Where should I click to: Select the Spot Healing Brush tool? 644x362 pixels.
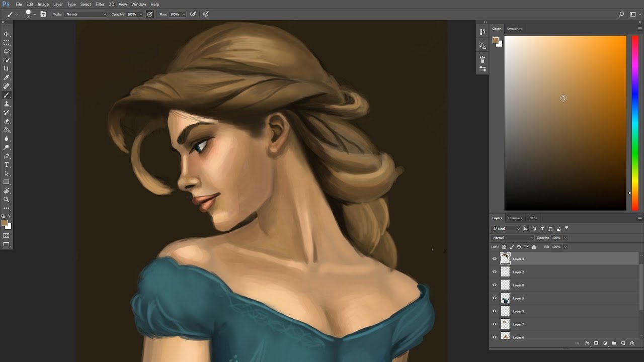[7, 86]
